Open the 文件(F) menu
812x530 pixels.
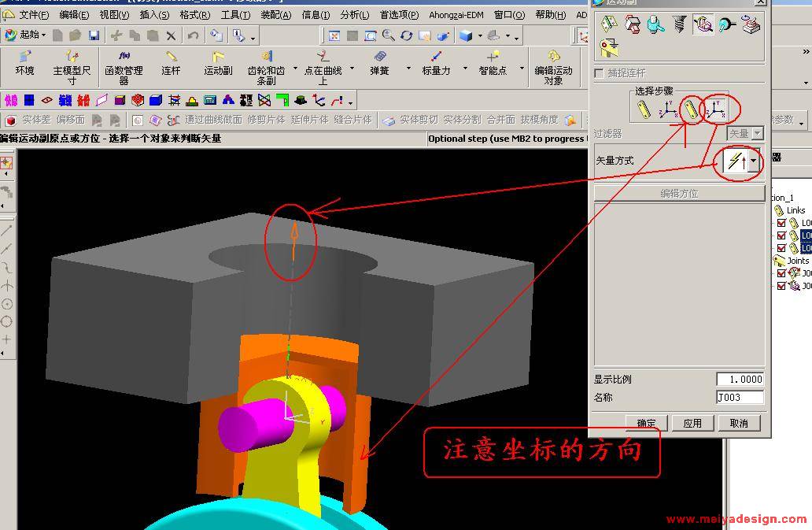pos(34,15)
